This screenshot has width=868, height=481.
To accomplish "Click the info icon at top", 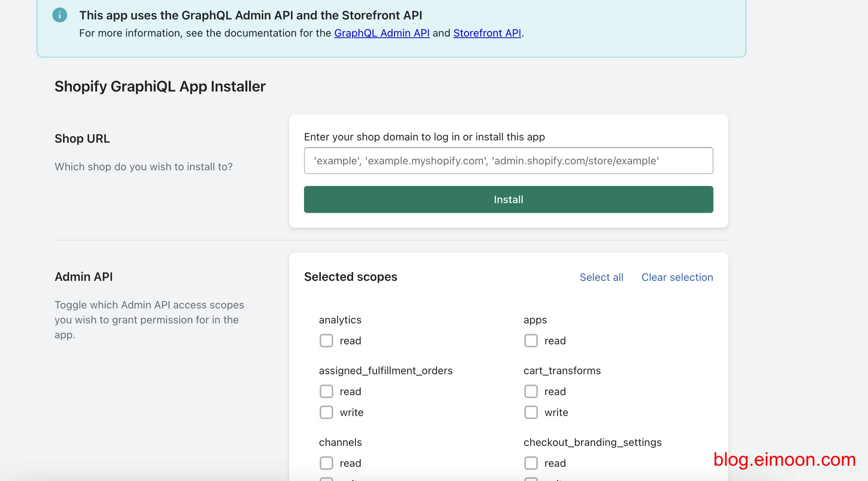I will click(x=59, y=15).
